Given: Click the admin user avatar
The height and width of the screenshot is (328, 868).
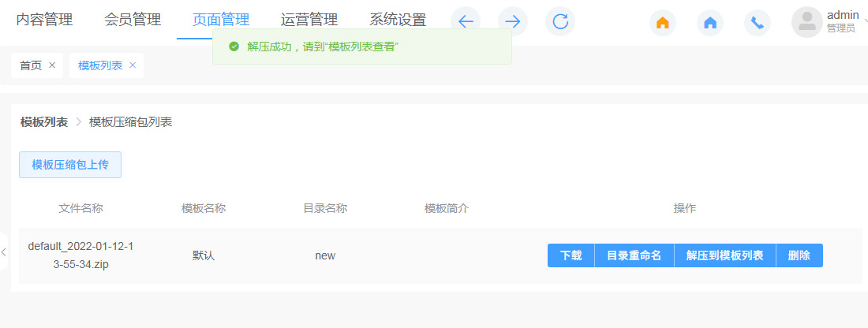Looking at the screenshot, I should coord(806,22).
